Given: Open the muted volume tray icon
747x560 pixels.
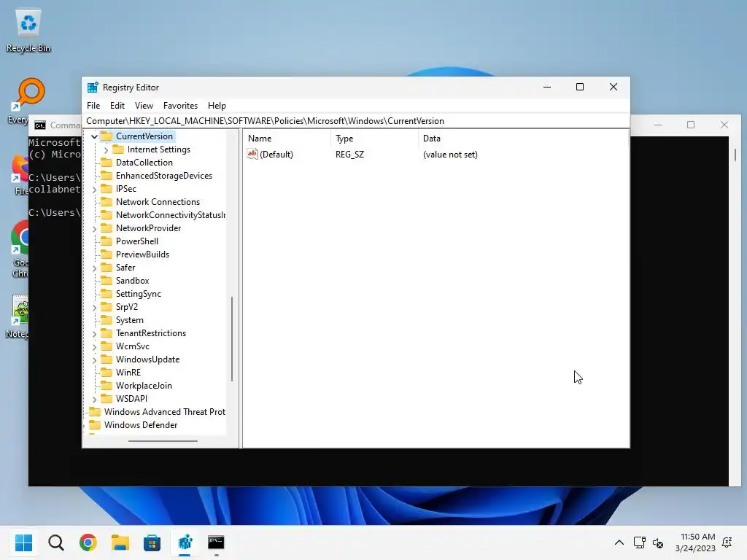Looking at the screenshot, I should 658,542.
